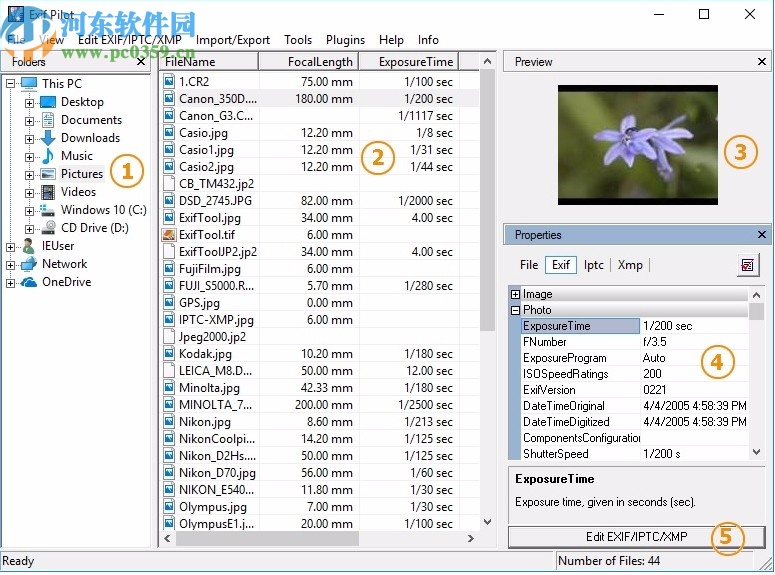The height and width of the screenshot is (575, 775).
Task: Click the Kodak.jpg file icon
Action: pos(169,354)
